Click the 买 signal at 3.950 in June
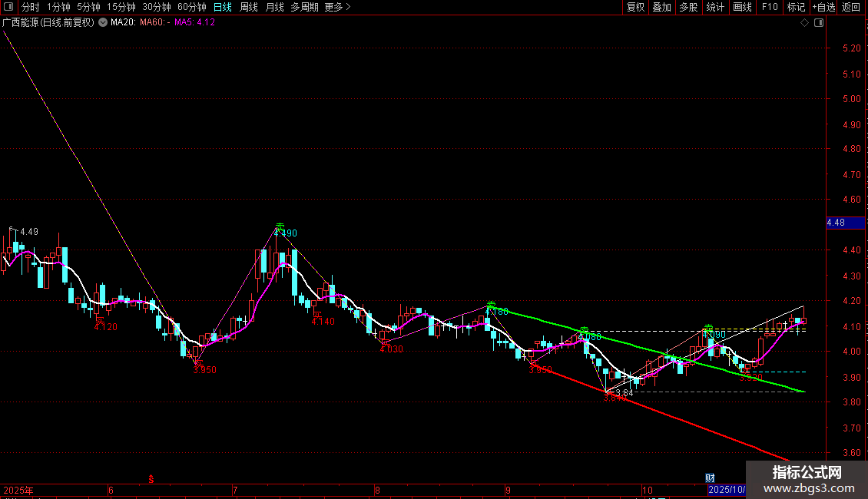Screen dimensions: 868x499 point(198,362)
